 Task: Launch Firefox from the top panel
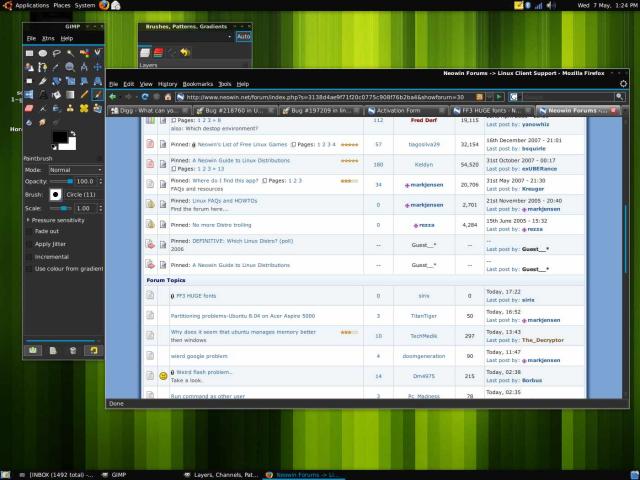tap(104, 5)
